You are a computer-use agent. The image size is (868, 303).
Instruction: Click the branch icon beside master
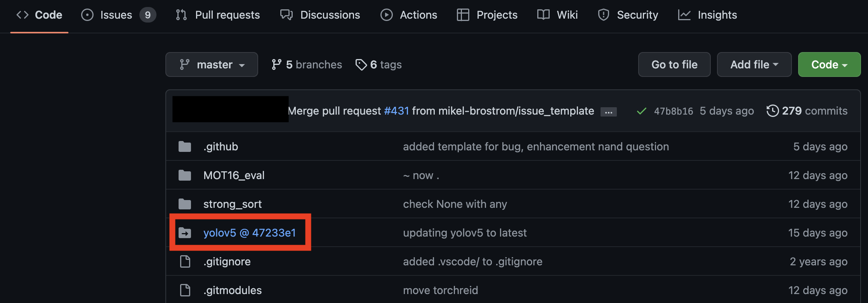(x=186, y=64)
